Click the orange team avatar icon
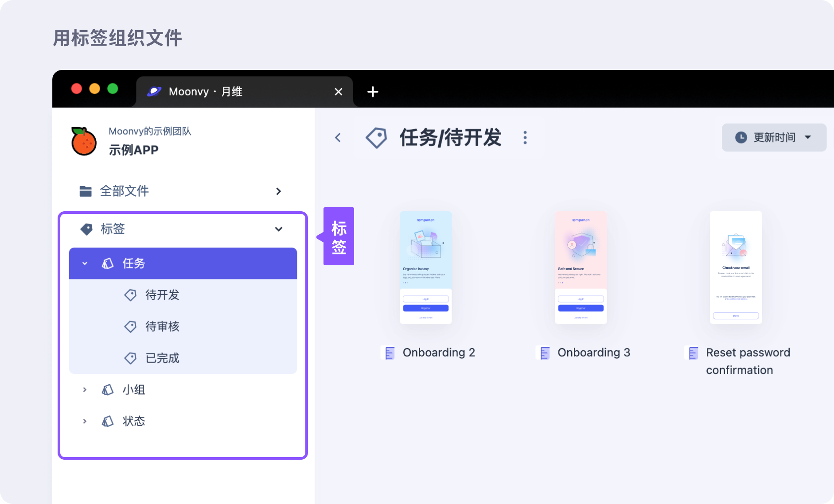This screenshot has height=504, width=834. [x=84, y=141]
